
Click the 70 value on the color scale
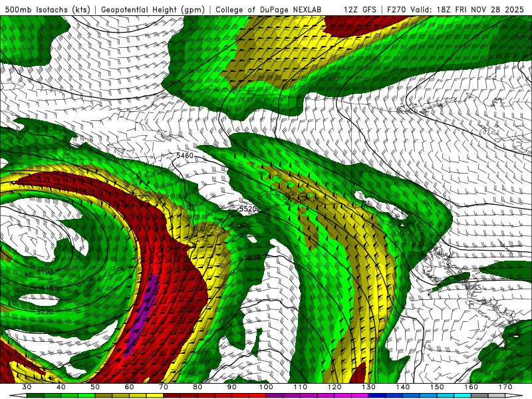click(x=164, y=387)
